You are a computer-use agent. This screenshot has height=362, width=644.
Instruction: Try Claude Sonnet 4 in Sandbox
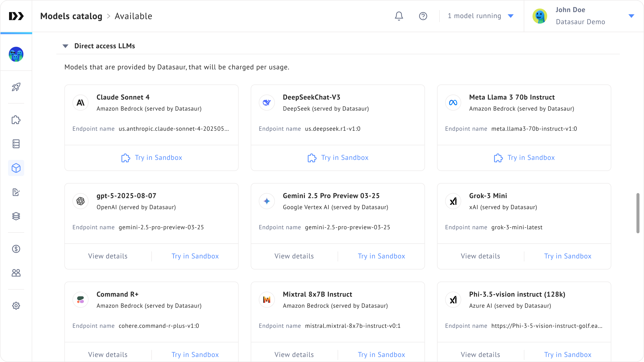coord(152,158)
